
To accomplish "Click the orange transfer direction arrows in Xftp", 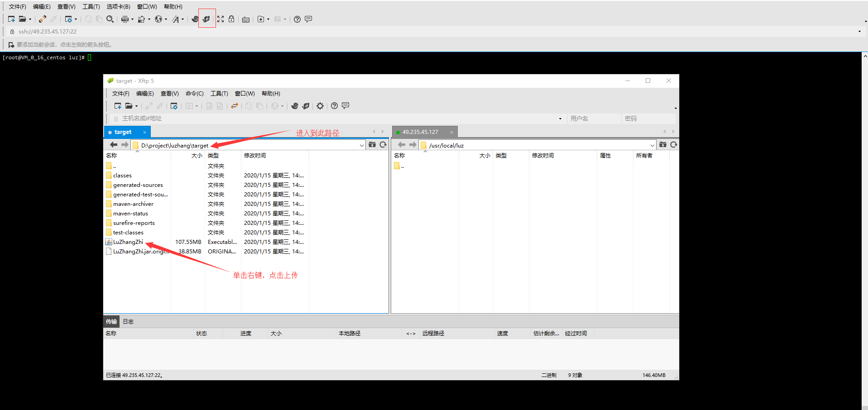I will pos(235,106).
